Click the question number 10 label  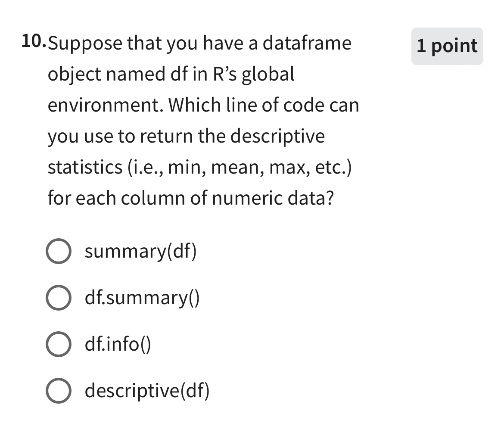tap(33, 42)
